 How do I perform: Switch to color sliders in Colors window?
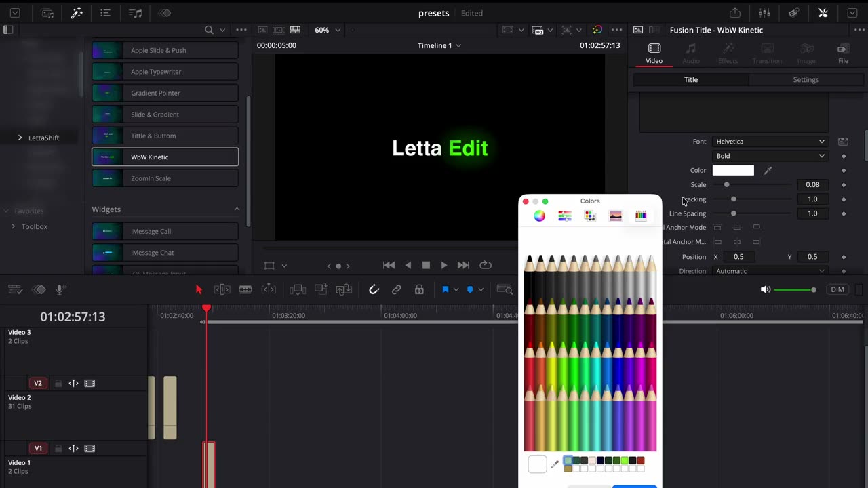564,216
